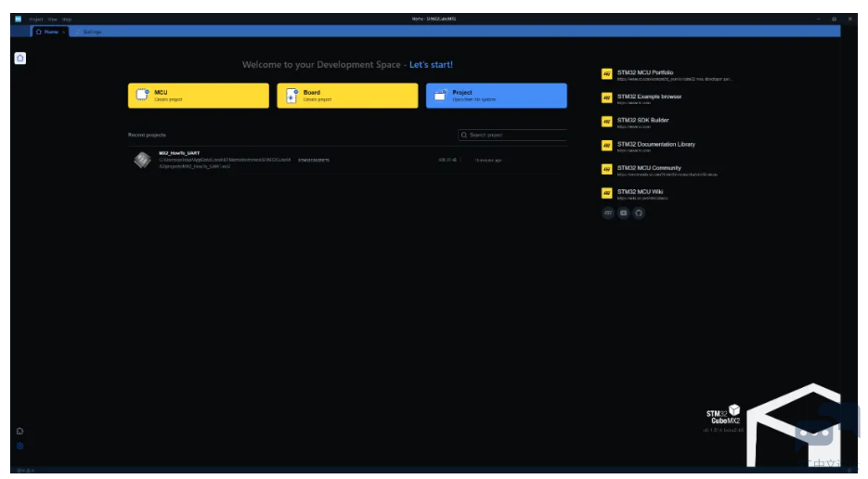Open the extensions icon above the sidebar gear
Screen dimensions: 868x479
tap(19, 431)
